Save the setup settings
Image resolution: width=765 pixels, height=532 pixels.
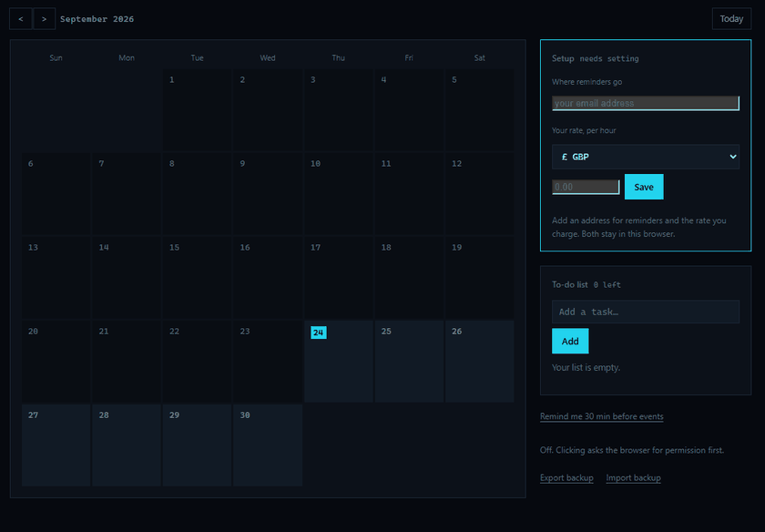coord(644,187)
